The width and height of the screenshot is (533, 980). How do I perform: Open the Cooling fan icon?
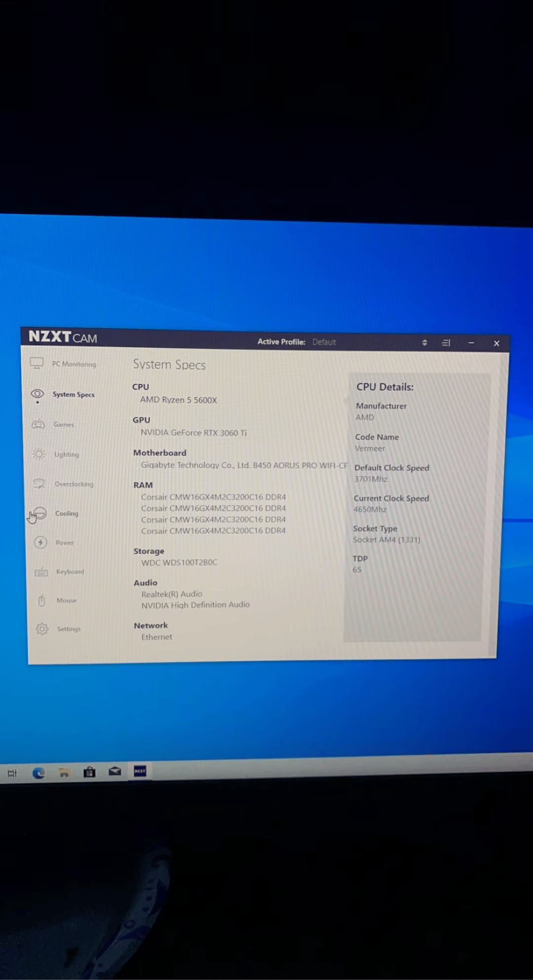(x=40, y=513)
